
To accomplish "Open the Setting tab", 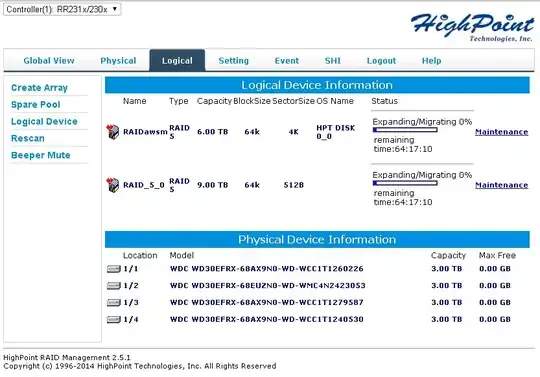I will [233, 61].
